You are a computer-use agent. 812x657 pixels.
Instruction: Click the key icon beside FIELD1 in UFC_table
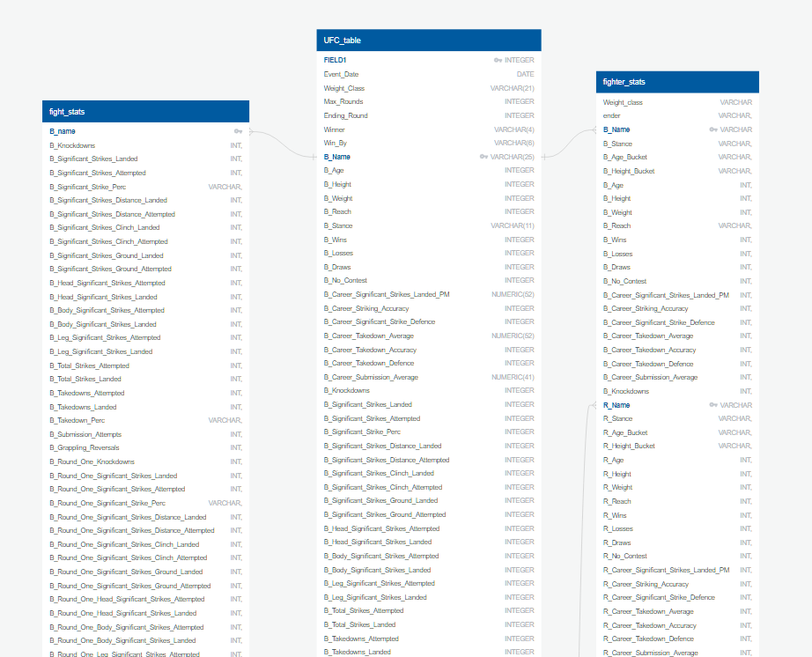coord(498,61)
